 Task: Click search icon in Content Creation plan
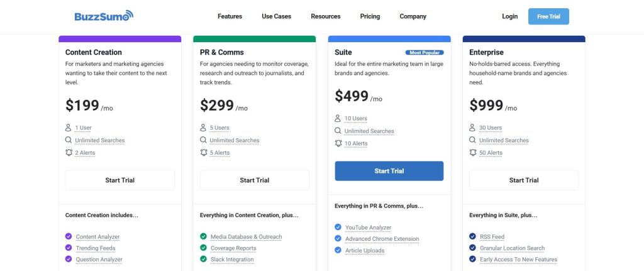coord(69,140)
